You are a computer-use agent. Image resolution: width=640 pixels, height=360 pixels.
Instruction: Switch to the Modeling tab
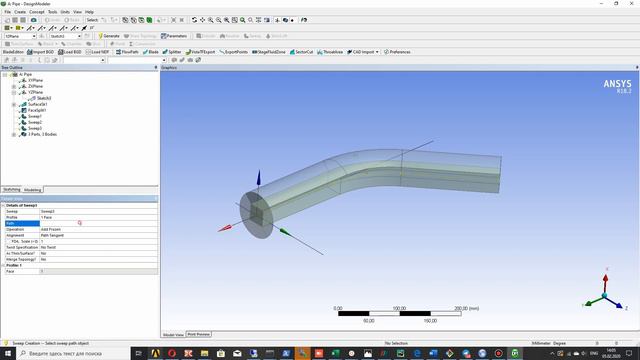pyautogui.click(x=32, y=190)
